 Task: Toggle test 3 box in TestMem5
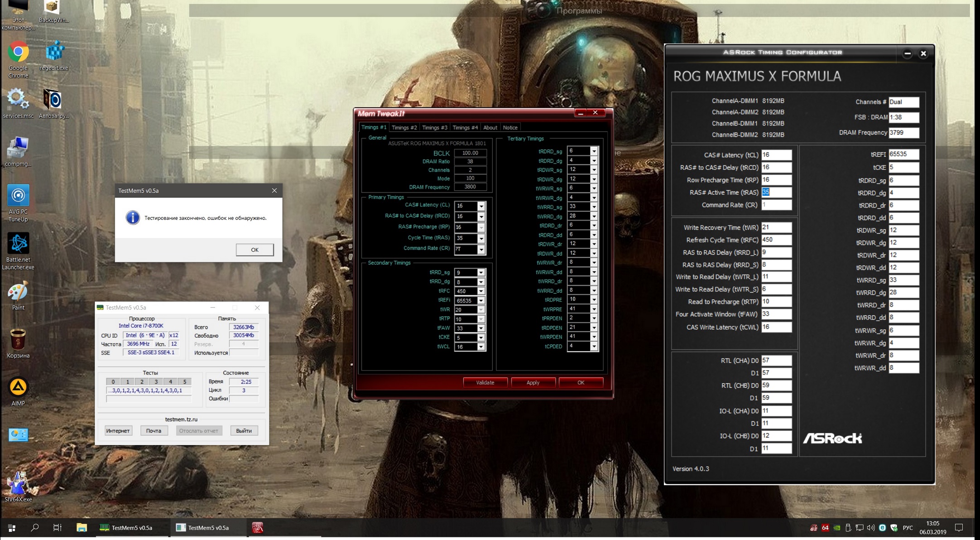click(156, 381)
